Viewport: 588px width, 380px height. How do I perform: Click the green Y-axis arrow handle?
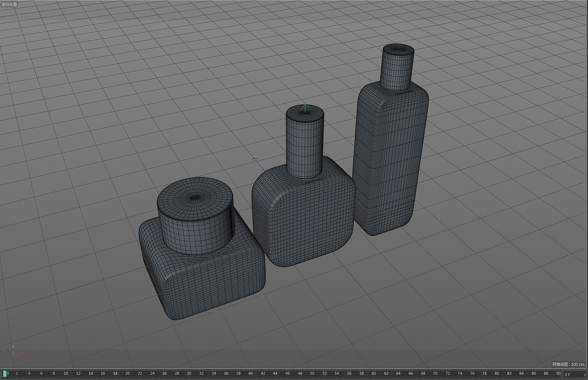[x=305, y=108]
